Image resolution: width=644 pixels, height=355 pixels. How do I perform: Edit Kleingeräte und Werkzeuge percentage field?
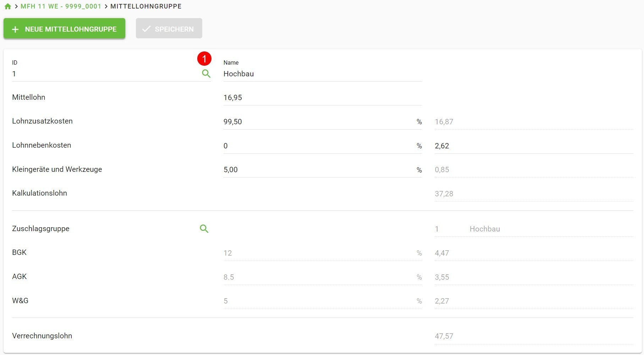tap(318, 170)
